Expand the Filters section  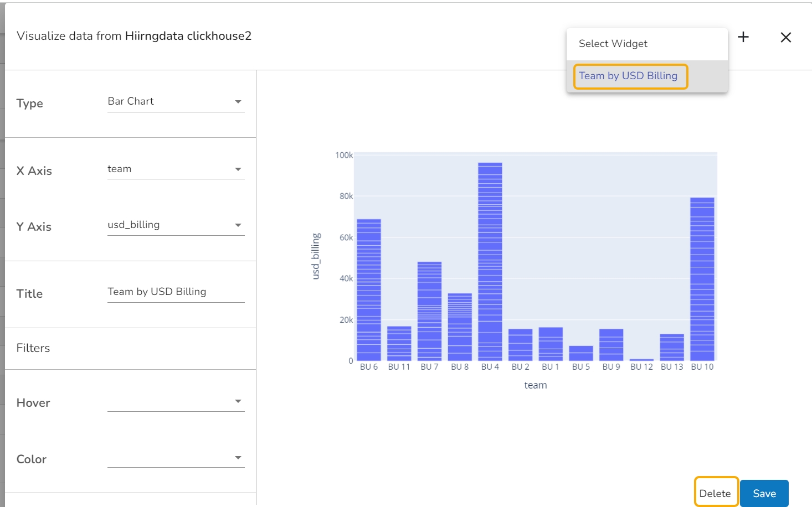33,348
